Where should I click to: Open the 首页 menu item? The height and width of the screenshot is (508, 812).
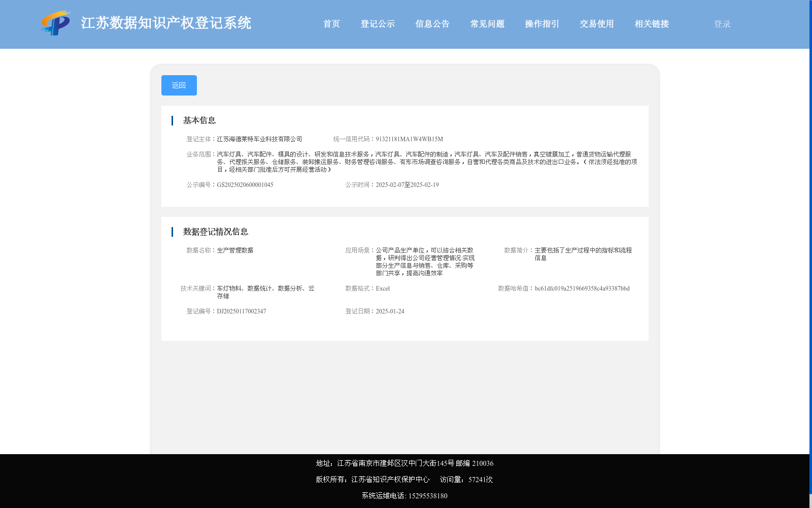click(x=331, y=24)
